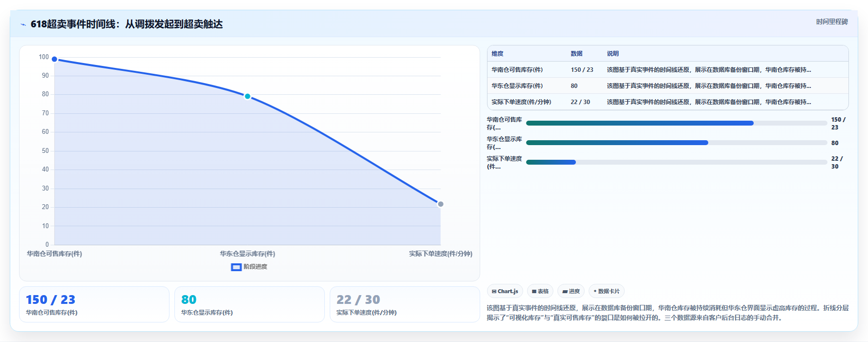Click the 华东仓显示库存 progress bar
Viewport: 868px width, 342px height.
pyautogui.click(x=677, y=143)
